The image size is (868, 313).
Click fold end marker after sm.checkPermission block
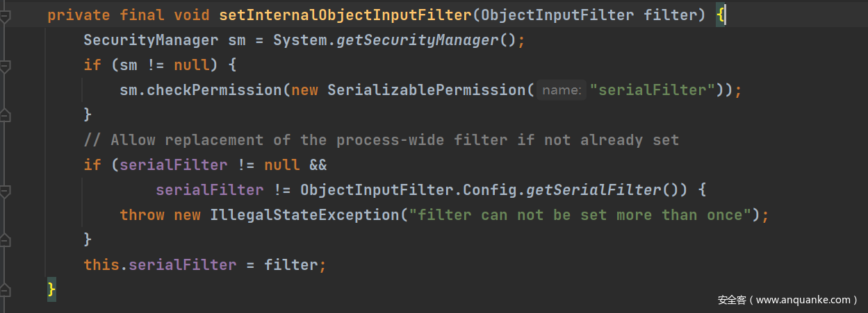(6, 115)
